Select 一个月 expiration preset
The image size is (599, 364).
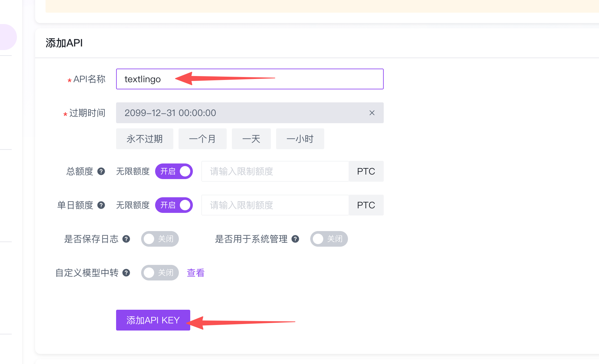coord(203,139)
